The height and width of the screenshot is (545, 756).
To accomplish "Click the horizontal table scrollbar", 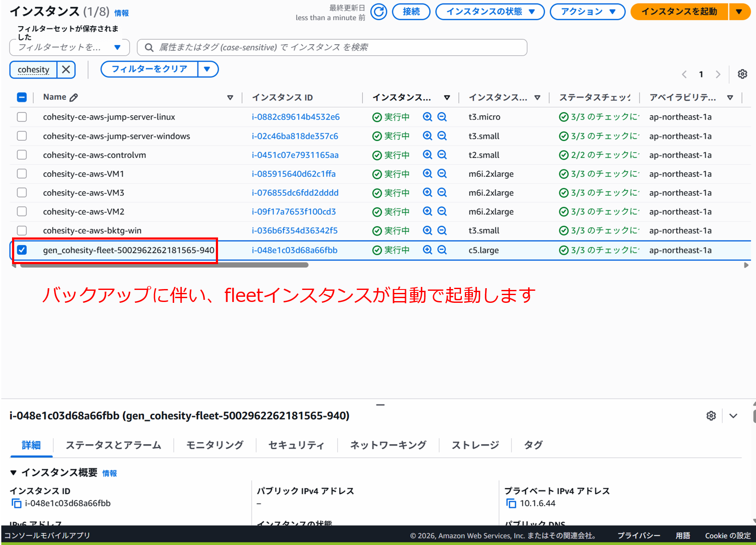I will (x=164, y=265).
